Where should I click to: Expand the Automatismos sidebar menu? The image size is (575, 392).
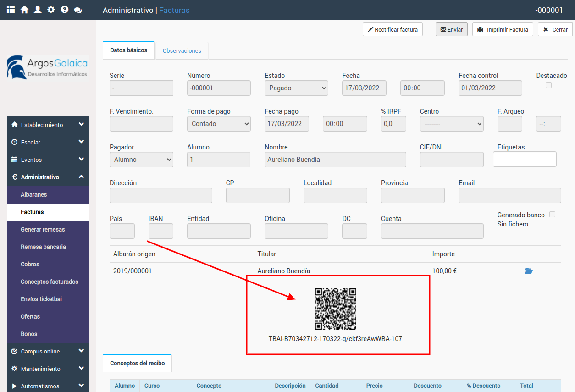tap(48, 386)
